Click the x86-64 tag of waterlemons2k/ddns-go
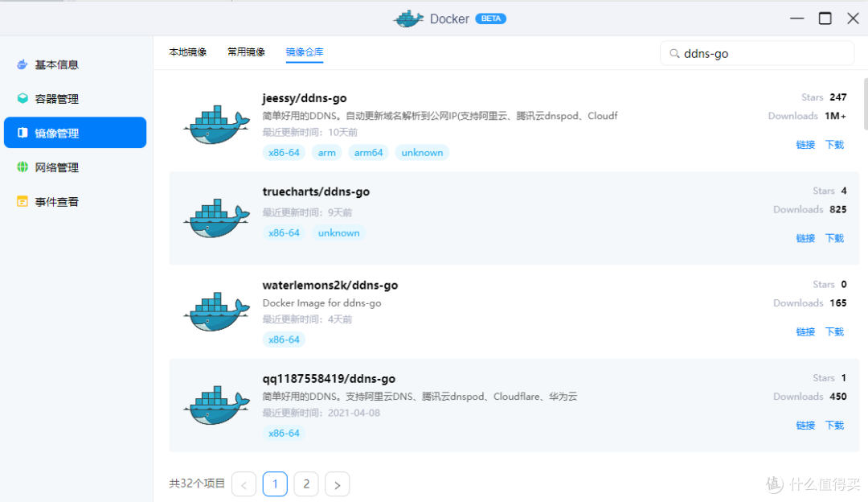This screenshot has width=868, height=502. pyautogui.click(x=284, y=339)
